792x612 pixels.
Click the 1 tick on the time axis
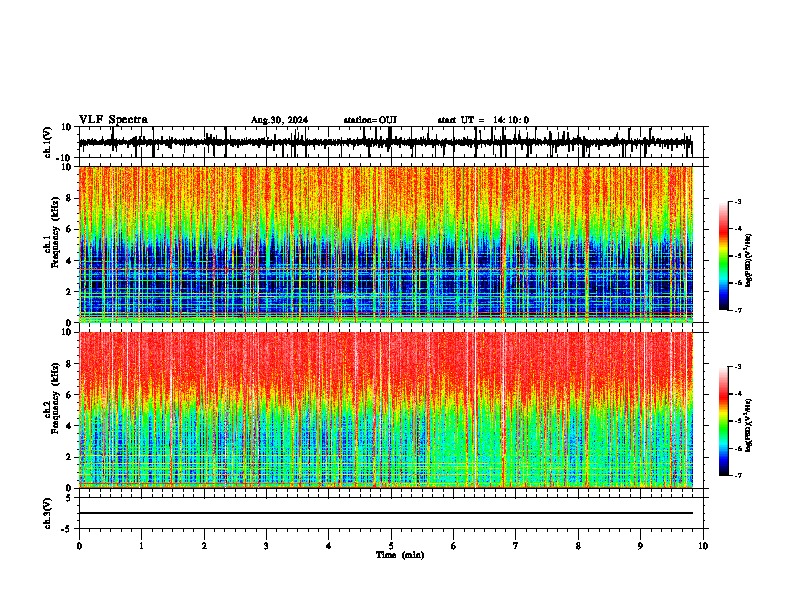coord(141,546)
